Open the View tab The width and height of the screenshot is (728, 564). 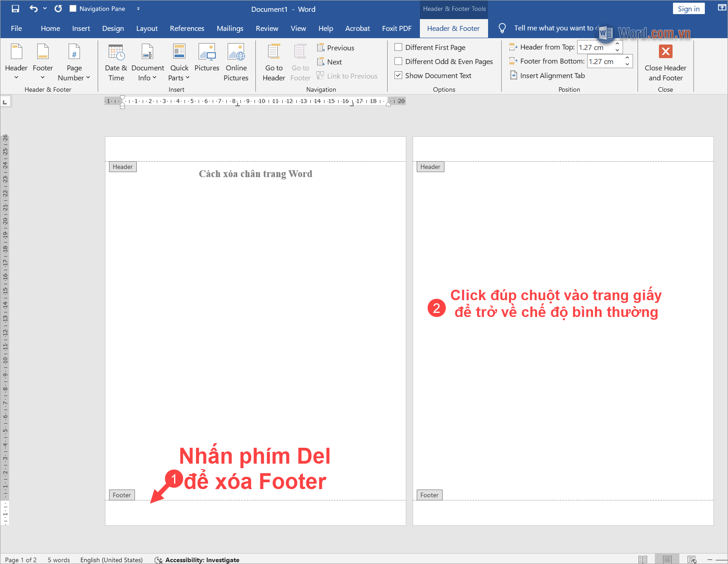tap(298, 28)
